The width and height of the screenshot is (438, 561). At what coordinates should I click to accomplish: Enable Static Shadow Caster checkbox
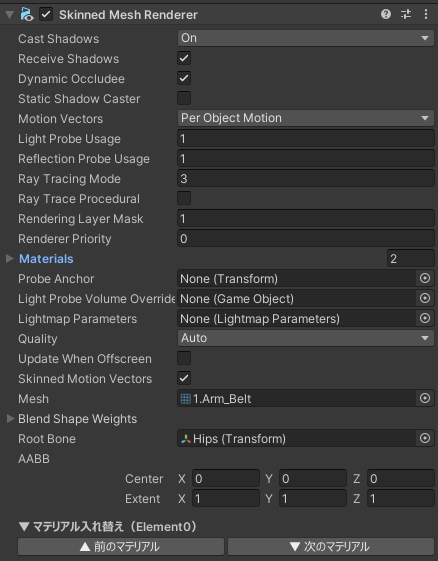tap(184, 98)
